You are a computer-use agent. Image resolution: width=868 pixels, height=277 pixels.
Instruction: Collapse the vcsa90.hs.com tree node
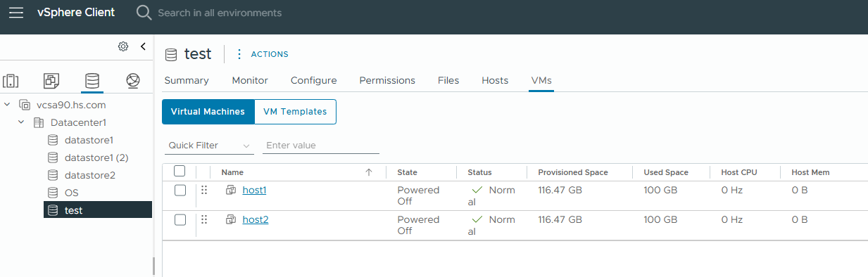(x=8, y=105)
